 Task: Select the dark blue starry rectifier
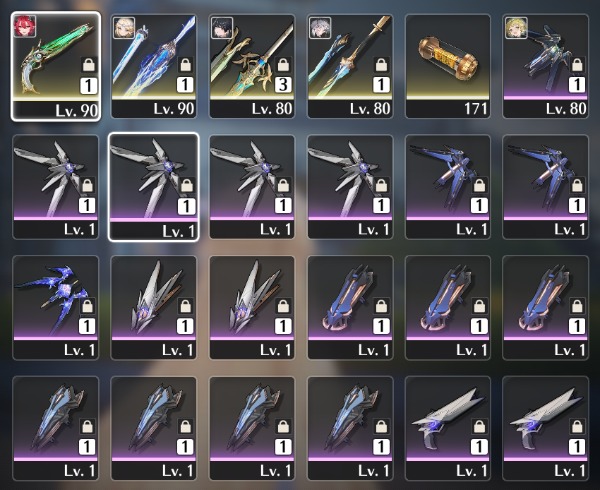56,308
